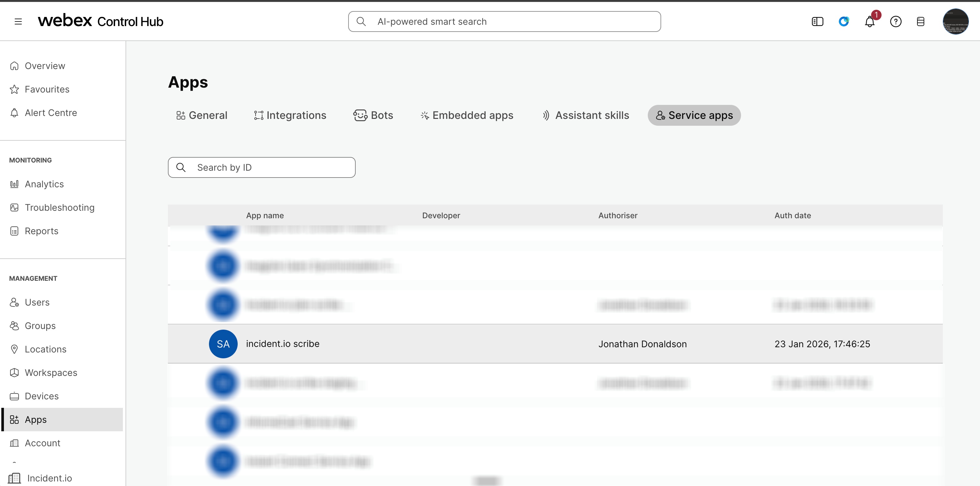Open the help question mark icon
Viewport: 980px width, 486px height.
tap(896, 21)
